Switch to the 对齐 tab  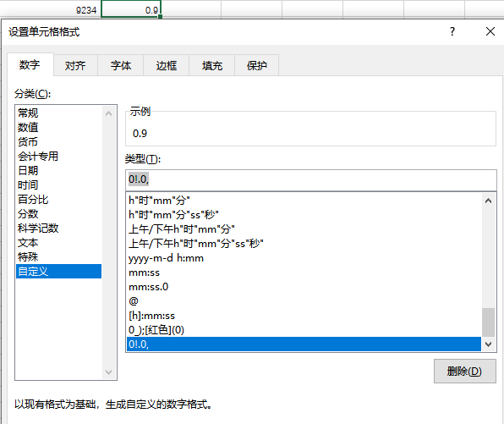75,66
